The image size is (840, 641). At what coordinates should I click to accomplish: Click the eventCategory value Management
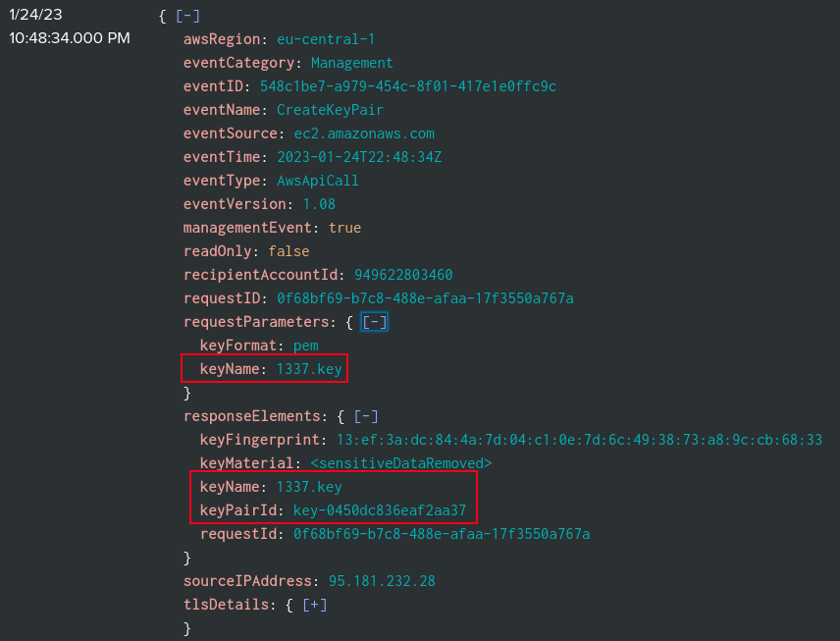click(351, 63)
